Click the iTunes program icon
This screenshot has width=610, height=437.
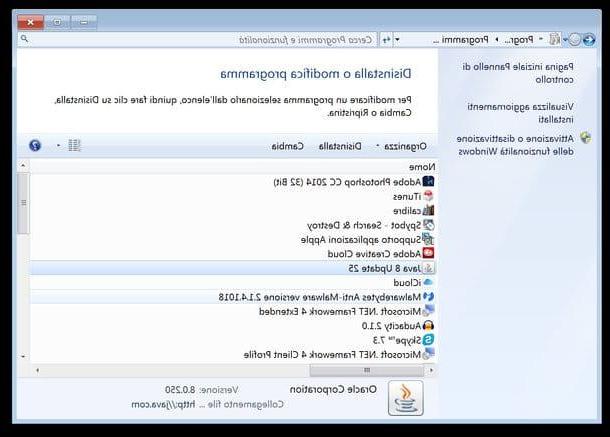[x=428, y=196]
